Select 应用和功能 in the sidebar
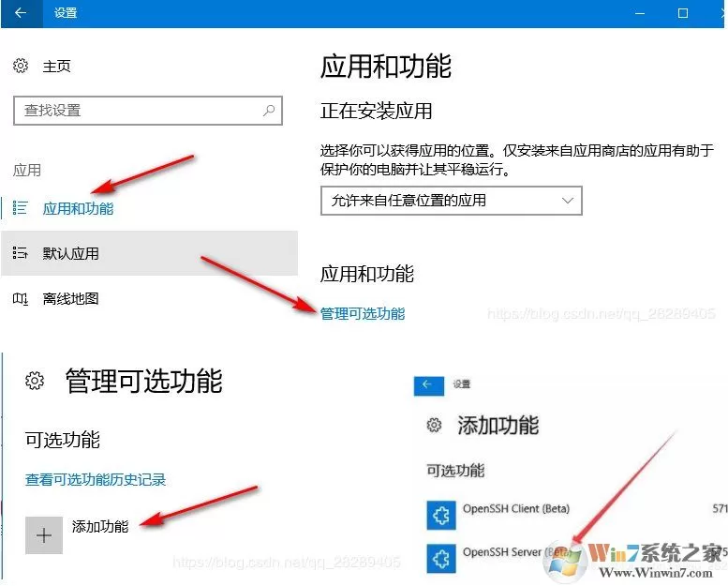 click(x=78, y=208)
